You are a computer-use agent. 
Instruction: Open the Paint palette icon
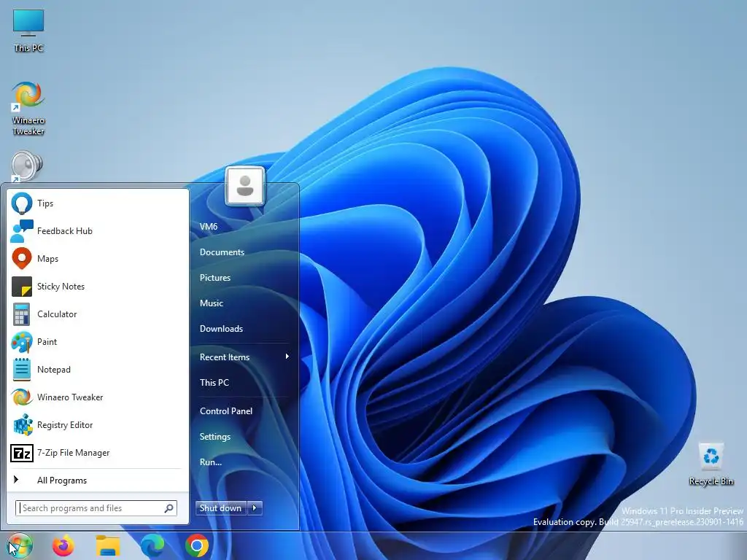[22, 342]
